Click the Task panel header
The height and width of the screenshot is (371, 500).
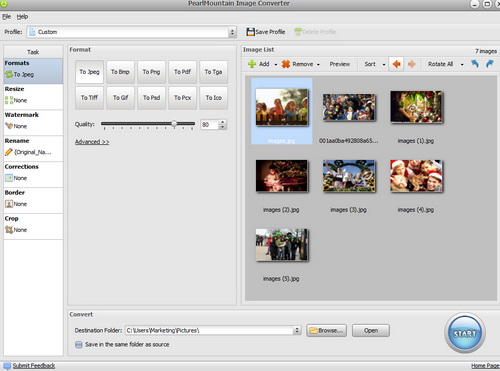coord(33,52)
